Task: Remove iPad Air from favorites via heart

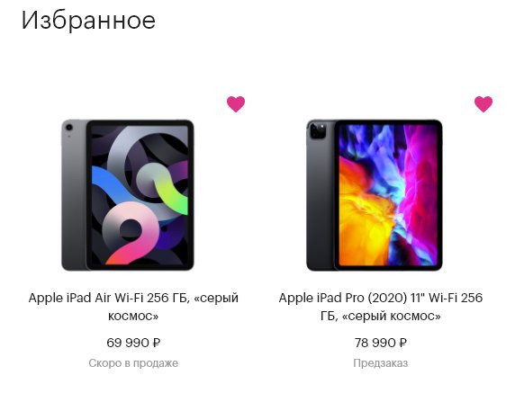Action: click(236, 103)
